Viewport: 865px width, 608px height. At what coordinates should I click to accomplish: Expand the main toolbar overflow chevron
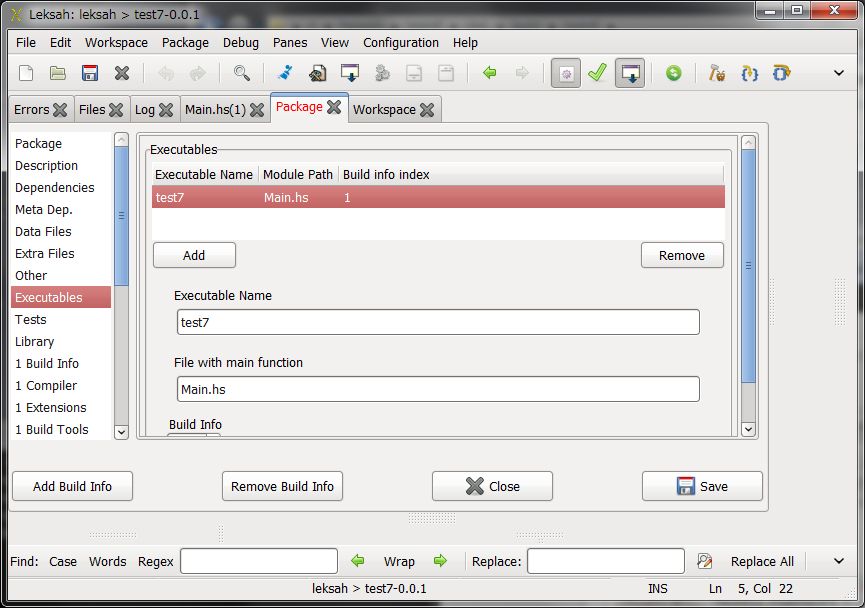point(839,73)
